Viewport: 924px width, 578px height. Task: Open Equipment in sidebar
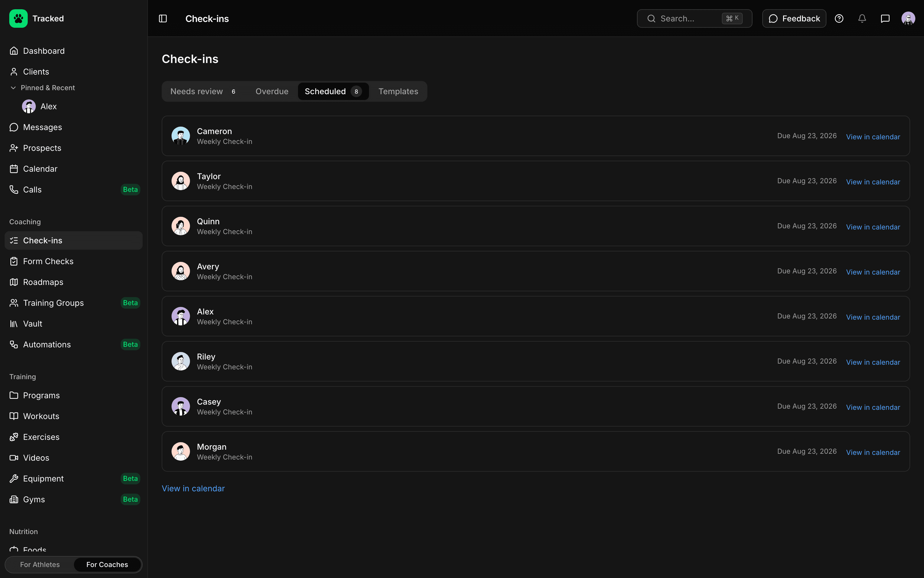(x=73, y=479)
